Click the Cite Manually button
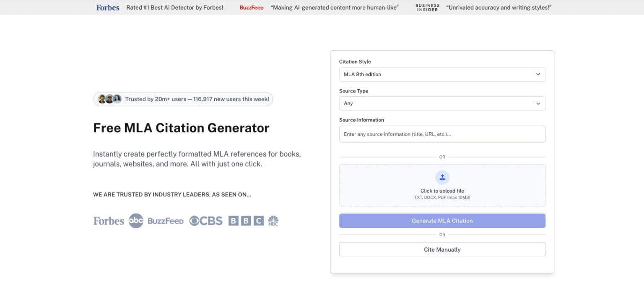This screenshot has width=644, height=294. pos(442,250)
